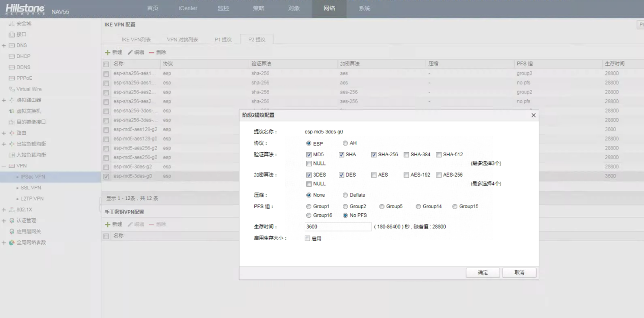Image resolution: width=644 pixels, height=318 pixels.
Task: Enable the SHA-384 checkbox
Action: pyautogui.click(x=406, y=155)
